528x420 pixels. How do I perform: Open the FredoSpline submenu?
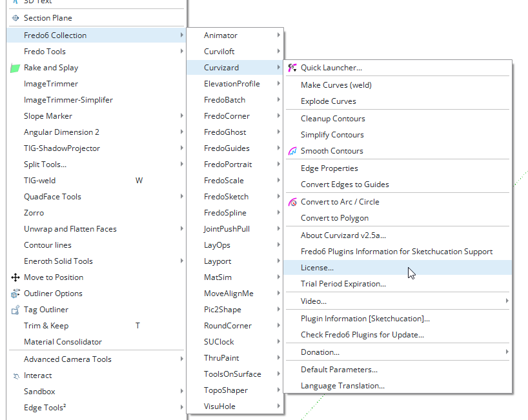click(235, 213)
